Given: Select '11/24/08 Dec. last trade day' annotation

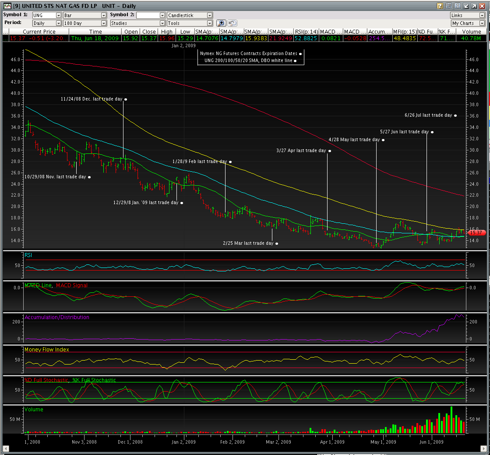Looking at the screenshot, I should tap(91, 99).
